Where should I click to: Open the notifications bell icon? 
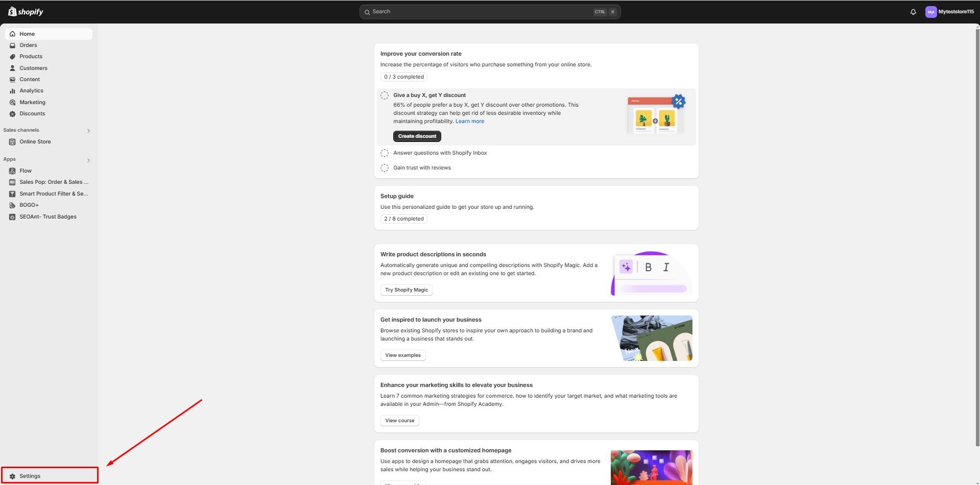(x=913, y=12)
